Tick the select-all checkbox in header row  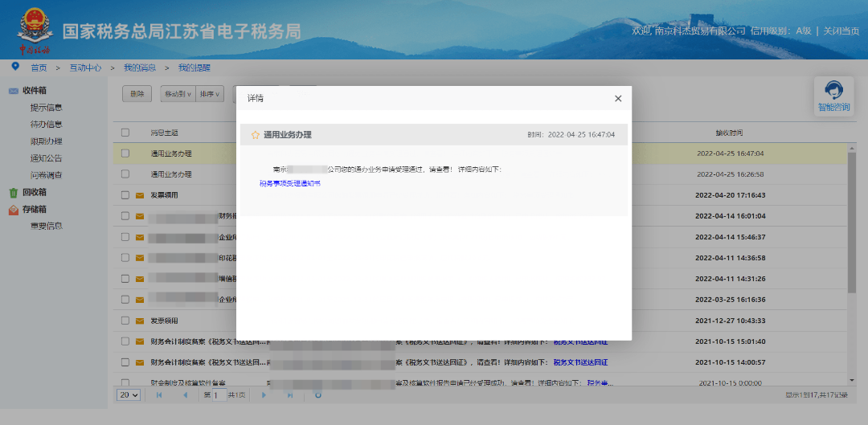pos(125,133)
